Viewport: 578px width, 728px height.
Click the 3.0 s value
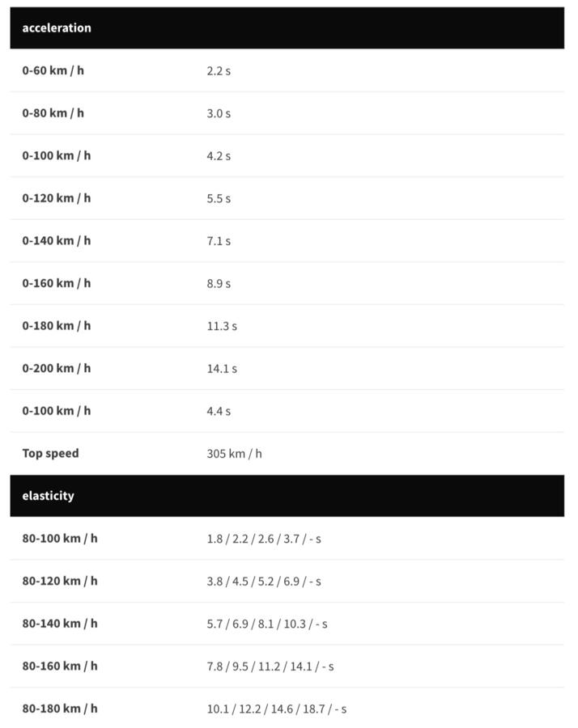point(219,114)
